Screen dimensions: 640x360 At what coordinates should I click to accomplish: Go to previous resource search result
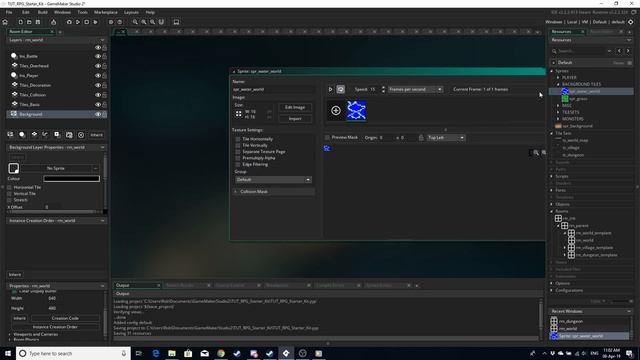click(619, 51)
